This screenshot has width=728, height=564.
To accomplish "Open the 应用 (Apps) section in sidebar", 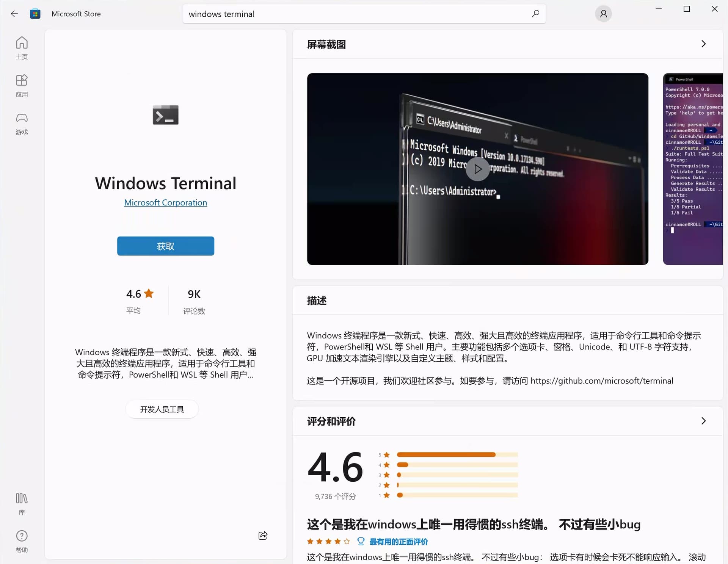I will [22, 85].
